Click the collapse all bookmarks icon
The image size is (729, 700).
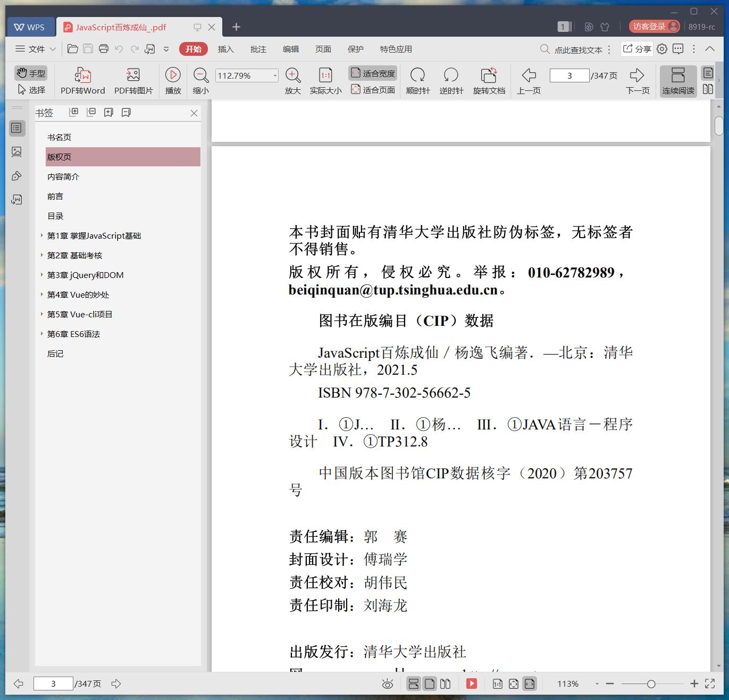point(91,112)
